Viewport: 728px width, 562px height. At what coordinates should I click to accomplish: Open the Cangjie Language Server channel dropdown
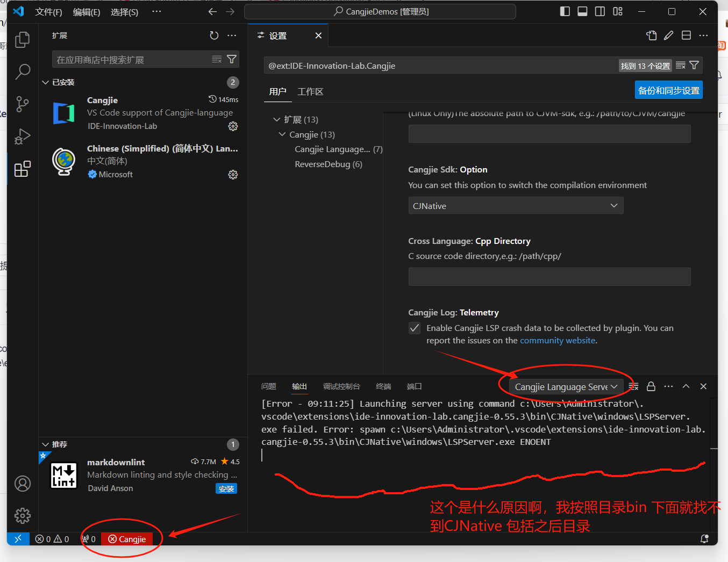563,386
